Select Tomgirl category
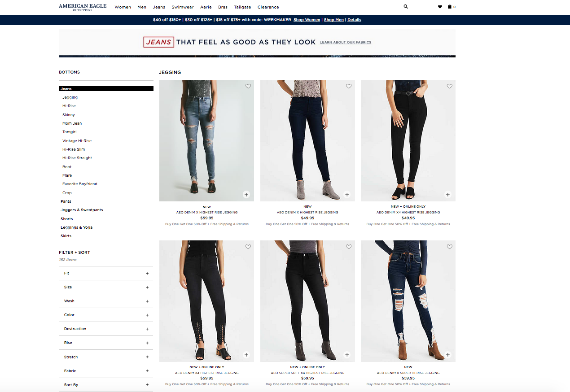The width and height of the screenshot is (570, 392). pyautogui.click(x=70, y=132)
